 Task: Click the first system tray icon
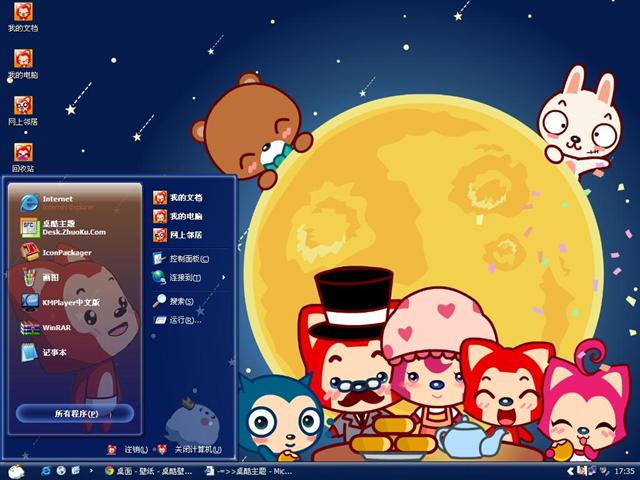pyautogui.click(x=581, y=471)
